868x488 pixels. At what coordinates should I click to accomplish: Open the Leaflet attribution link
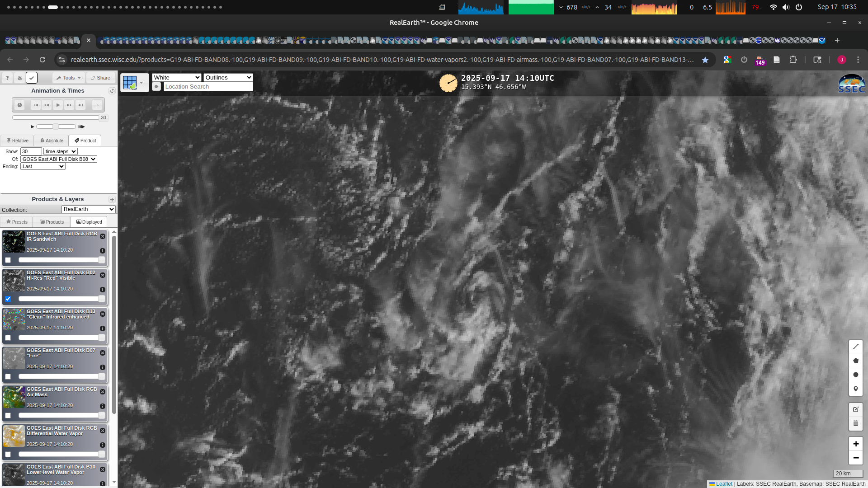pos(724,483)
